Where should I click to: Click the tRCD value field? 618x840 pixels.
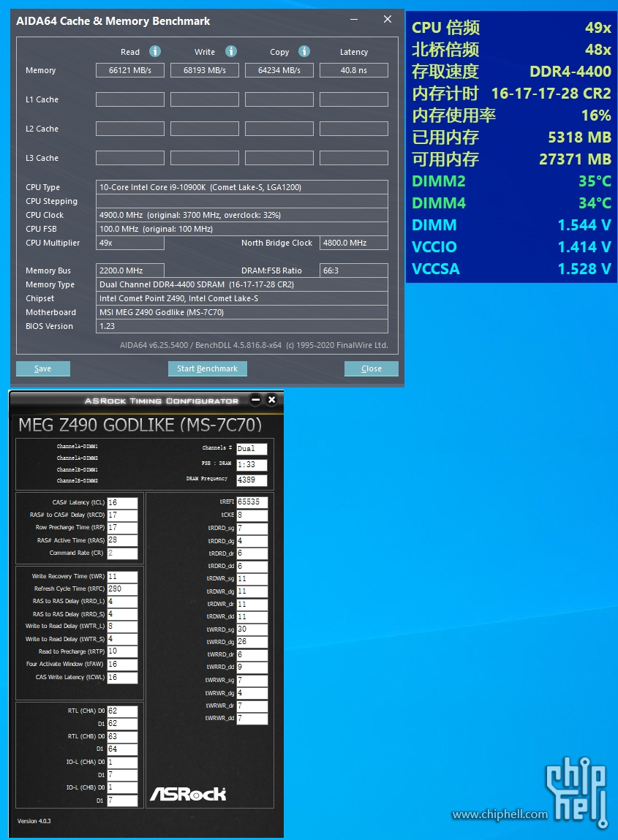click(122, 515)
